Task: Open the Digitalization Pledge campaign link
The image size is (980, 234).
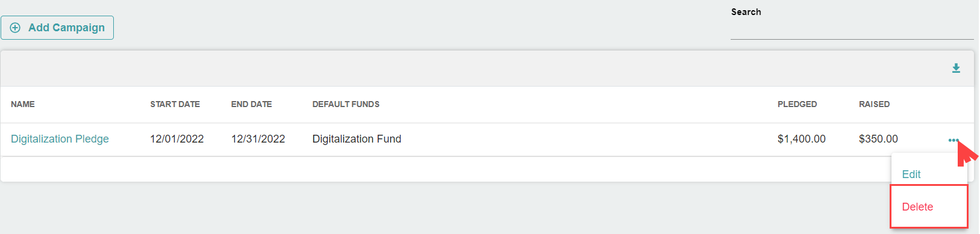Action: (60, 139)
